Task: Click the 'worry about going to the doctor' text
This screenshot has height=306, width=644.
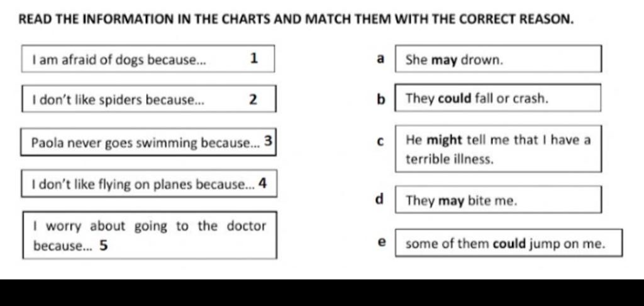Action: tap(149, 226)
